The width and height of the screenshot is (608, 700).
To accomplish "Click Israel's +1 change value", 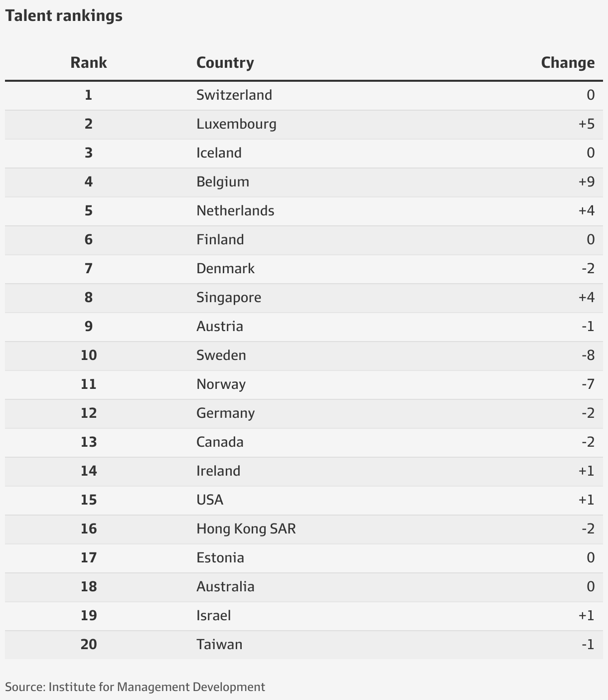I will click(x=587, y=615).
